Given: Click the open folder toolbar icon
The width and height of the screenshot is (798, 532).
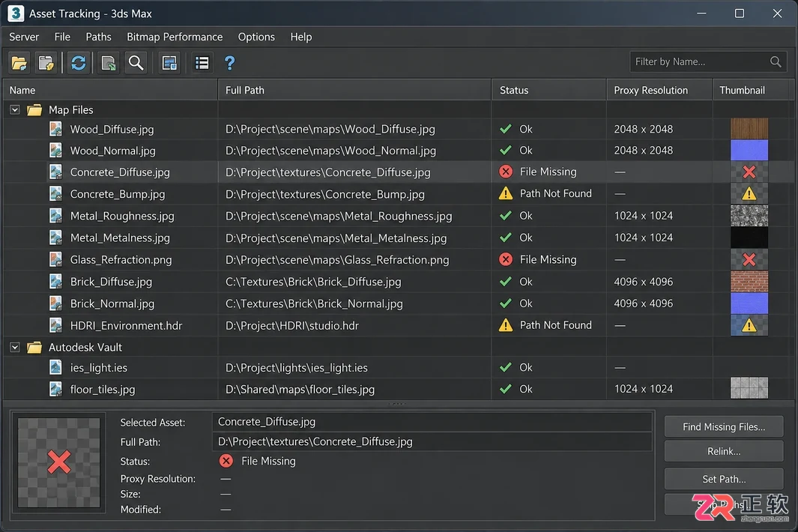Looking at the screenshot, I should pyautogui.click(x=19, y=63).
